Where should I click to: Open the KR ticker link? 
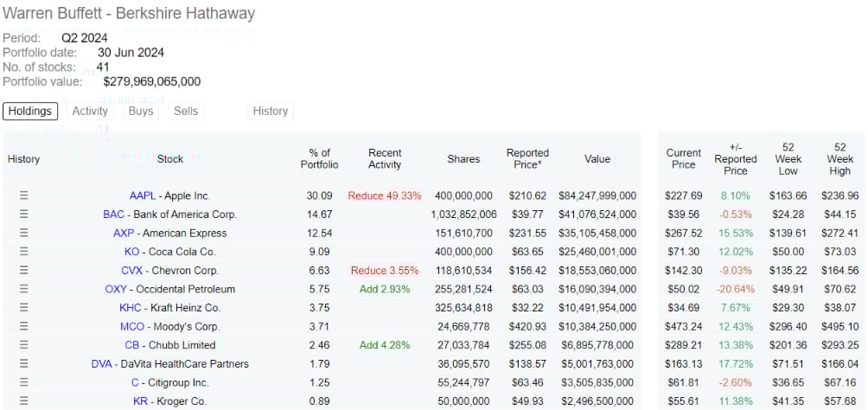[140, 401]
